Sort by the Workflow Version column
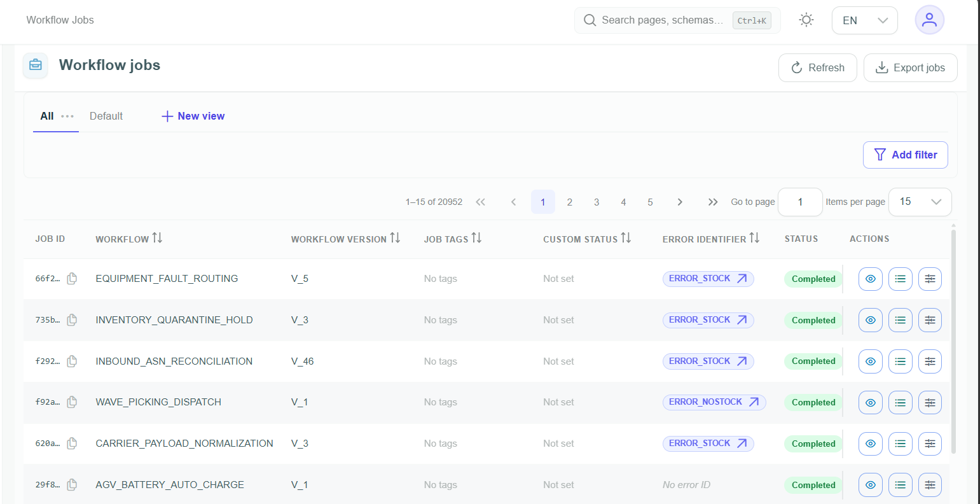 click(395, 238)
